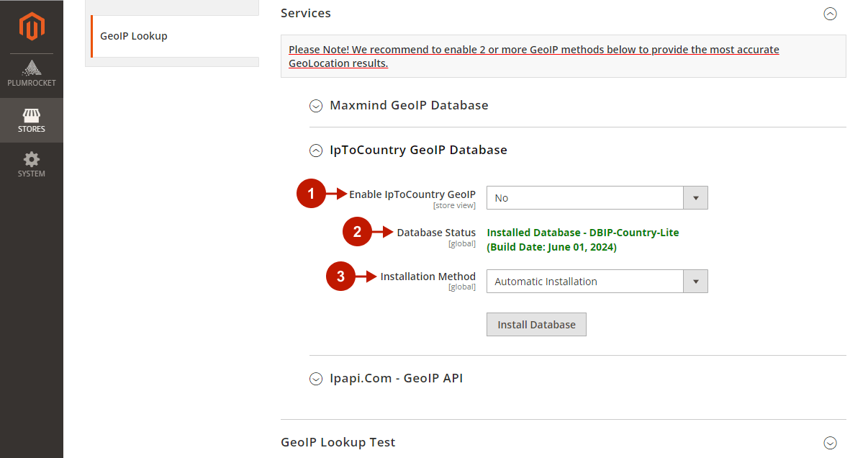Expand the Ipapi.Com - GeoIP API group
The height and width of the screenshot is (458, 868).
[x=316, y=379]
